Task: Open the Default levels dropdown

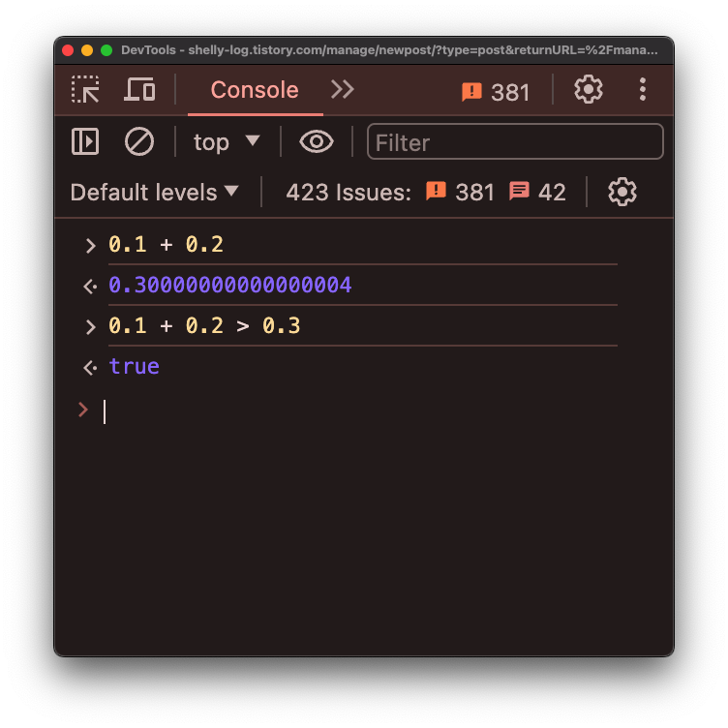Action: pyautogui.click(x=154, y=192)
